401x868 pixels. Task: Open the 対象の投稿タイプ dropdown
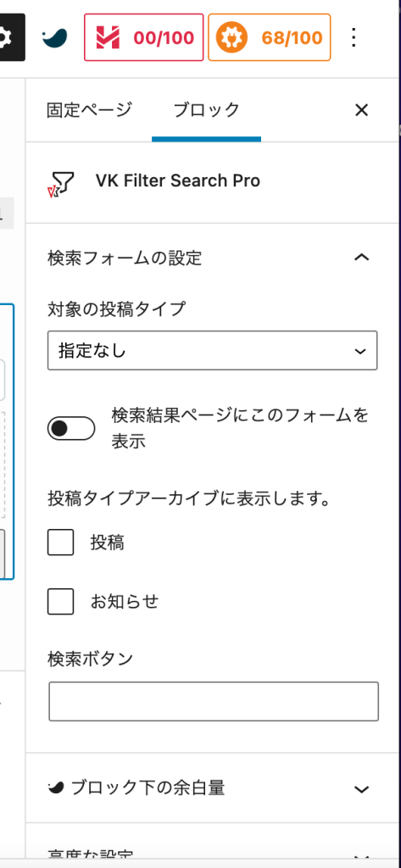click(213, 350)
